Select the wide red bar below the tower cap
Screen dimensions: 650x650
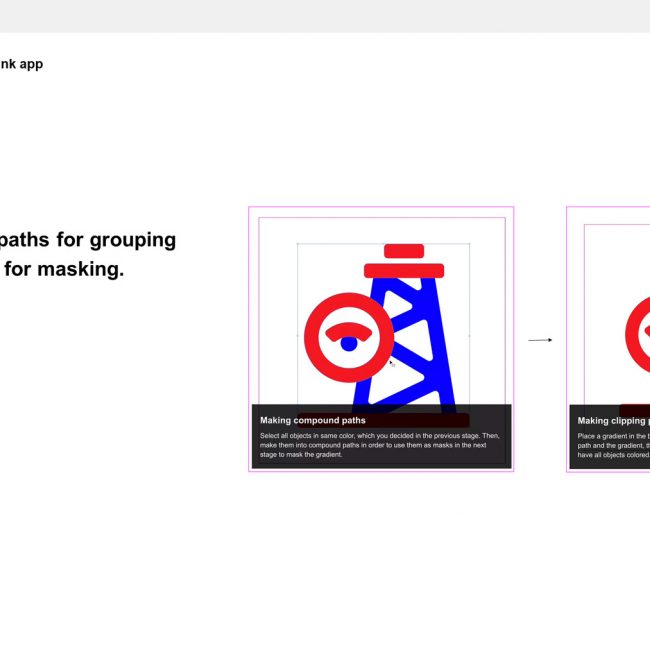(x=404, y=270)
